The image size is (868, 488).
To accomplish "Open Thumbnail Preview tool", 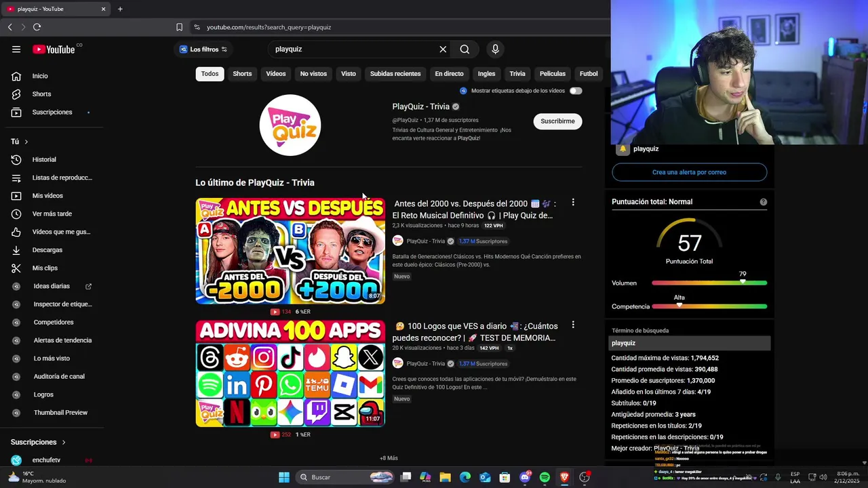I will pyautogui.click(x=60, y=413).
